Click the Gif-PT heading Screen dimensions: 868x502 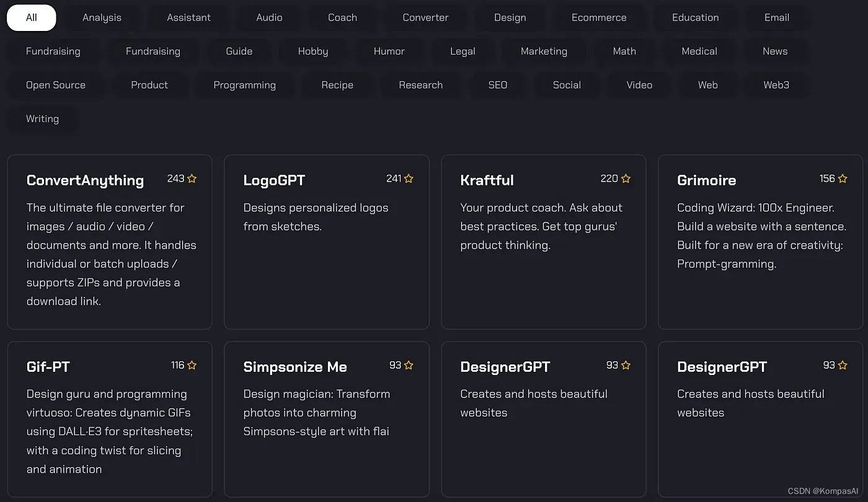point(48,367)
